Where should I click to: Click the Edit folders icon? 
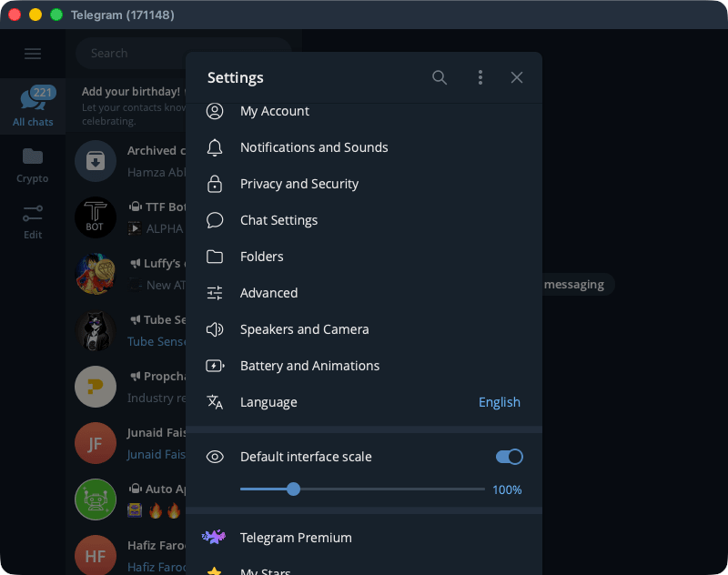pos(33,221)
